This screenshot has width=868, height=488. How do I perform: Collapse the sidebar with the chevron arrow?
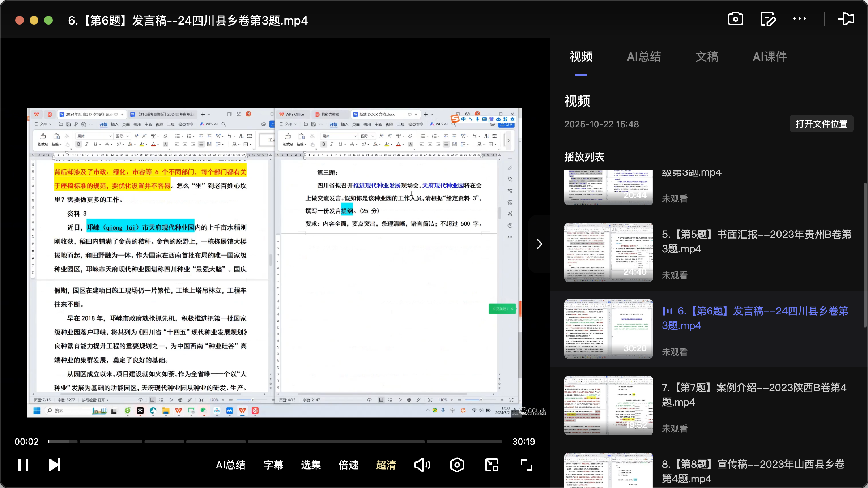[539, 244]
